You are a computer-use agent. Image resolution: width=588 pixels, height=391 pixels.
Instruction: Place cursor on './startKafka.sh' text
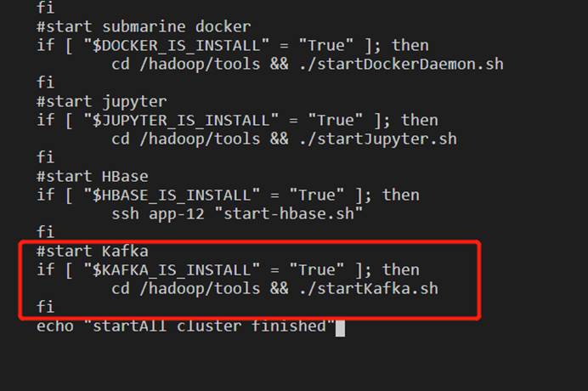click(x=369, y=288)
